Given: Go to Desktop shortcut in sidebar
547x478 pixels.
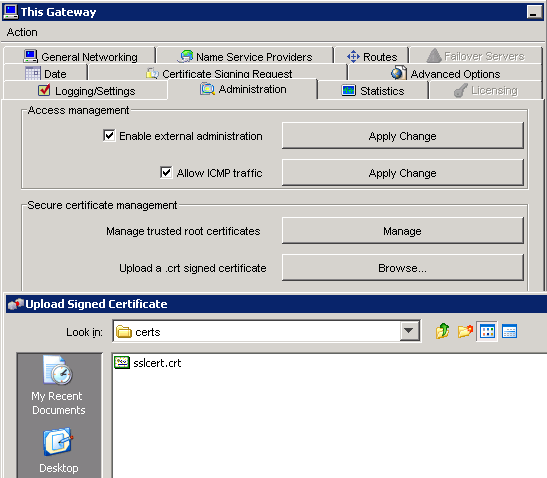Looking at the screenshot, I should click(x=58, y=450).
